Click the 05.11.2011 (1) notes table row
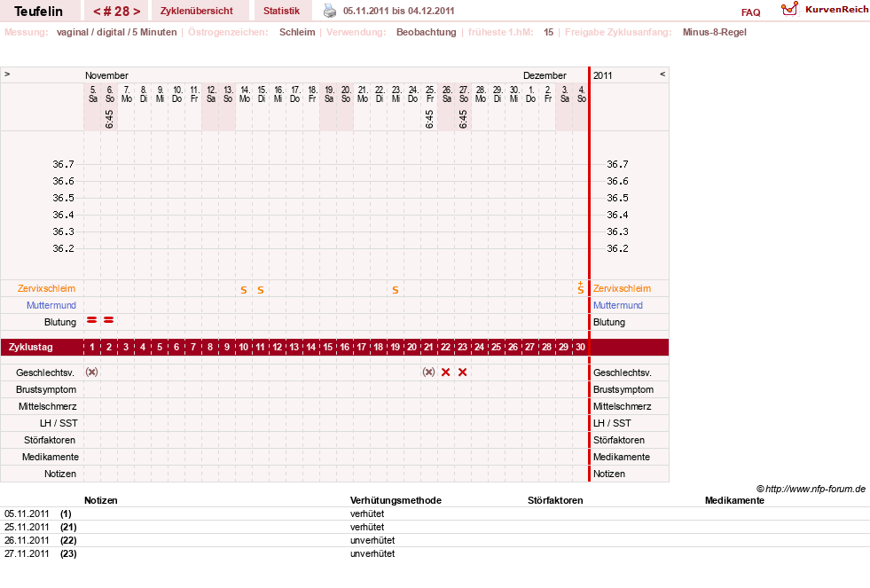 pos(435,514)
